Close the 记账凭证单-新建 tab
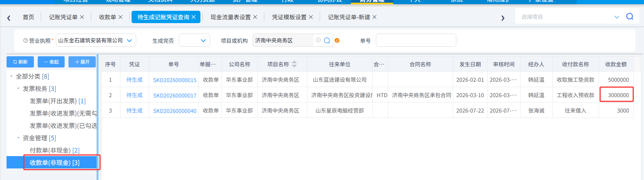 374,17
